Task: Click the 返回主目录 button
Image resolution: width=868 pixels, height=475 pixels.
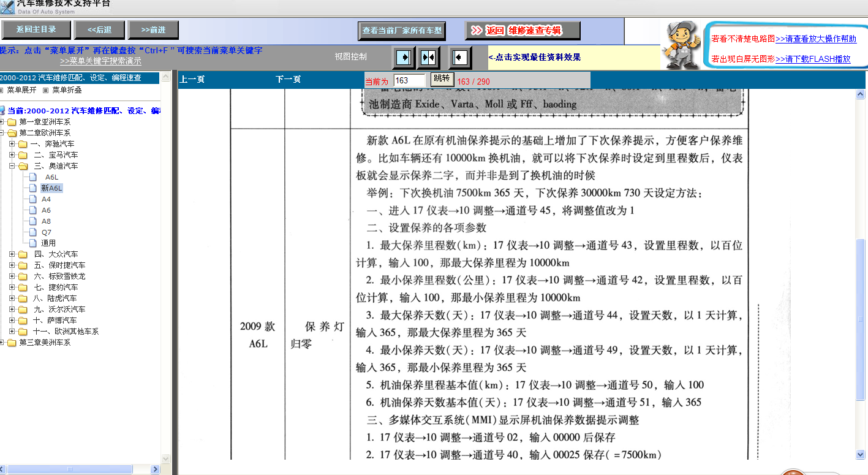Action: (x=35, y=29)
